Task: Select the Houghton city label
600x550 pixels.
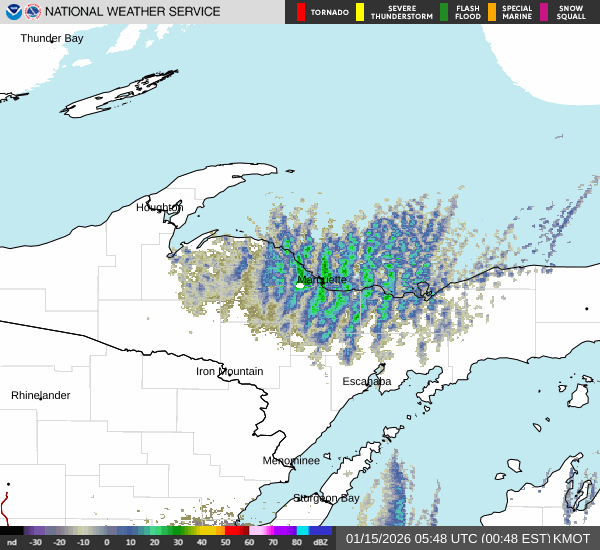Action: coord(160,208)
